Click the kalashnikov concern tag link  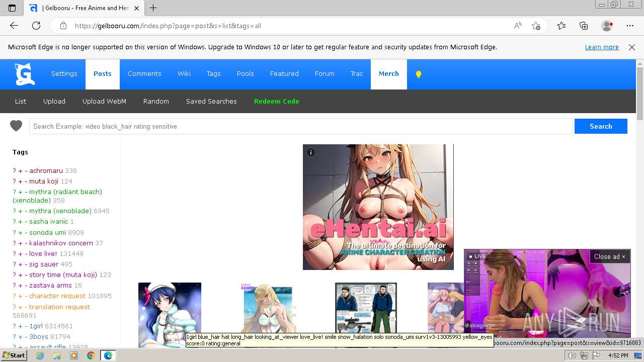tap(61, 243)
